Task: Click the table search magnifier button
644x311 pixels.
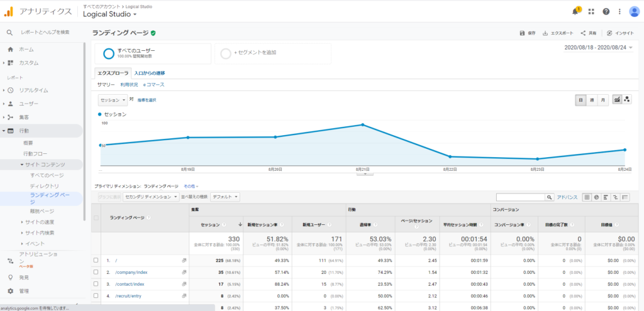Action: point(549,197)
